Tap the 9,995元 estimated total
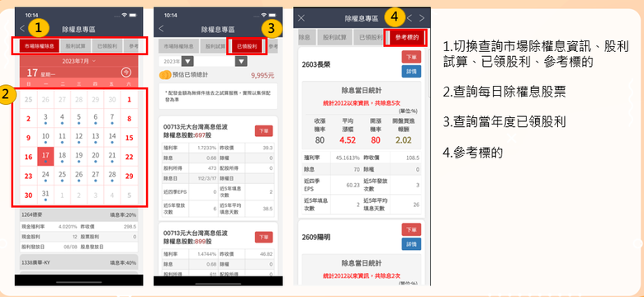This screenshot has width=644, height=297. click(263, 75)
